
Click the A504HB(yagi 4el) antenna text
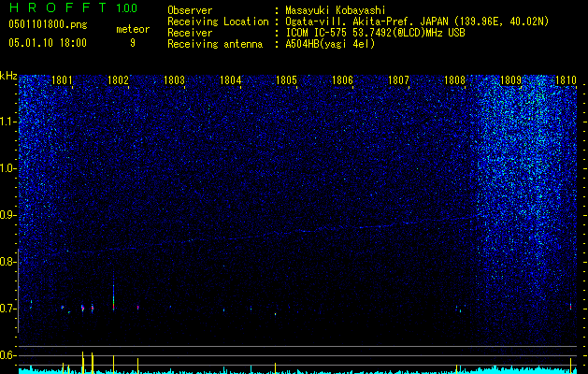tap(330, 44)
